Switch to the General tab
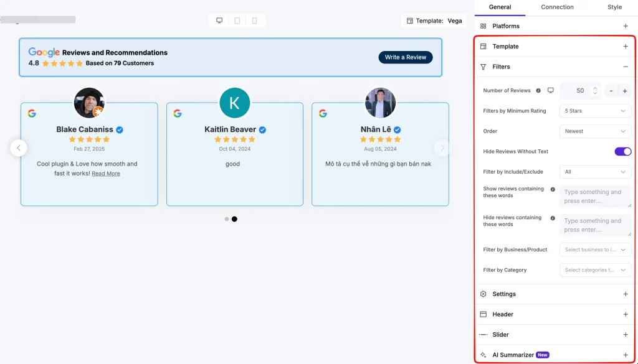The height and width of the screenshot is (364, 638). click(500, 7)
